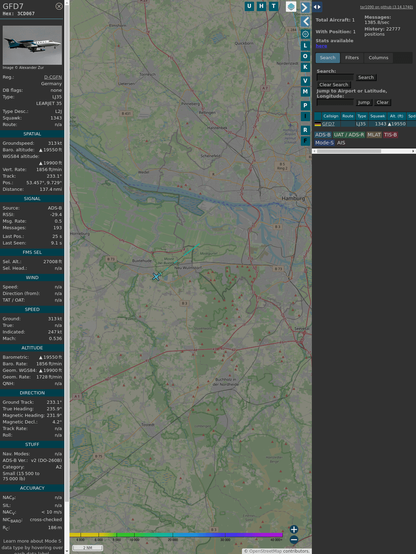The height and width of the screenshot is (554, 416).
Task: Click the LJ35 type cell in table
Action: click(361, 124)
